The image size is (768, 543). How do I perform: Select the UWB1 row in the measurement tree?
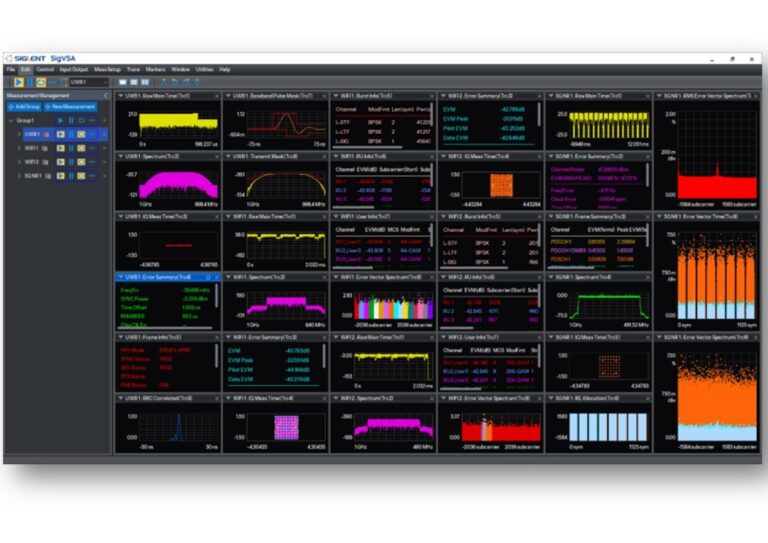(65, 134)
